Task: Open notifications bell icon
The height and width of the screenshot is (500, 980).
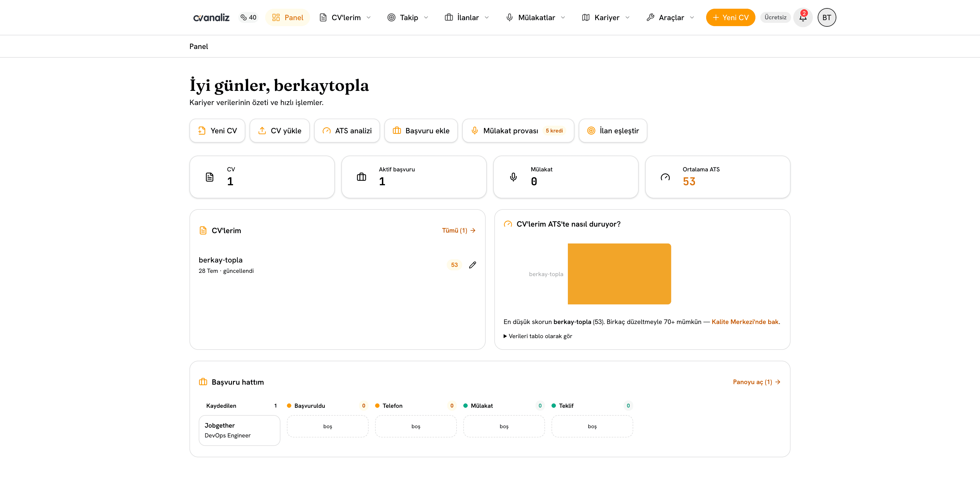Action: [x=803, y=17]
